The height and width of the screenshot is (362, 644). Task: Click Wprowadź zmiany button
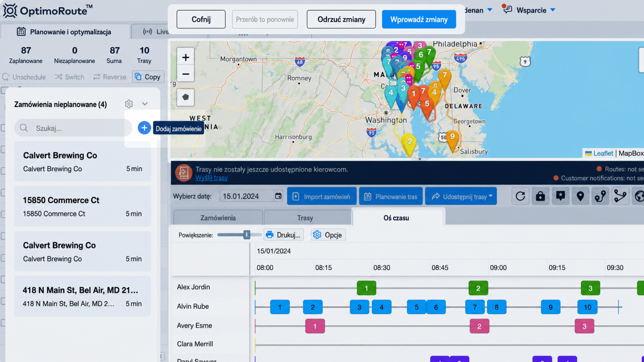pyautogui.click(x=419, y=19)
